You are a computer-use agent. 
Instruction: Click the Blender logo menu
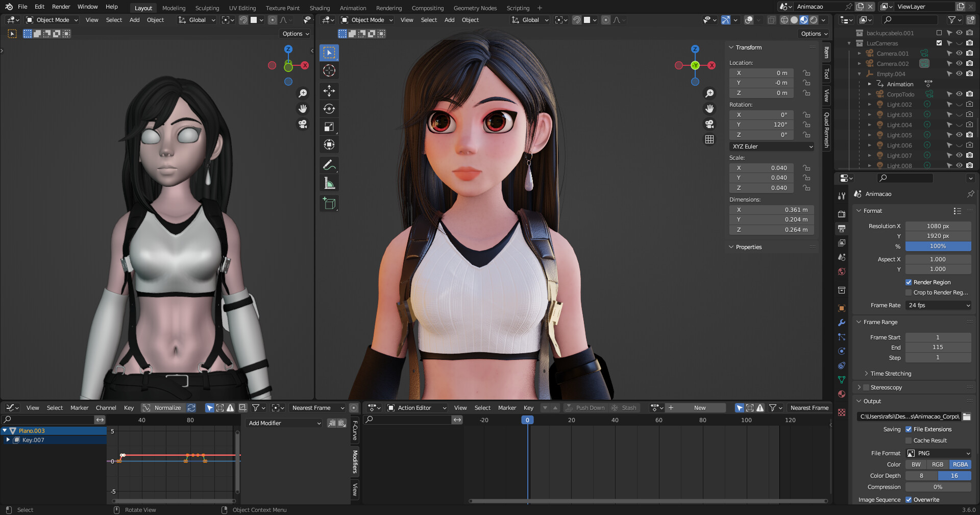pos(9,7)
